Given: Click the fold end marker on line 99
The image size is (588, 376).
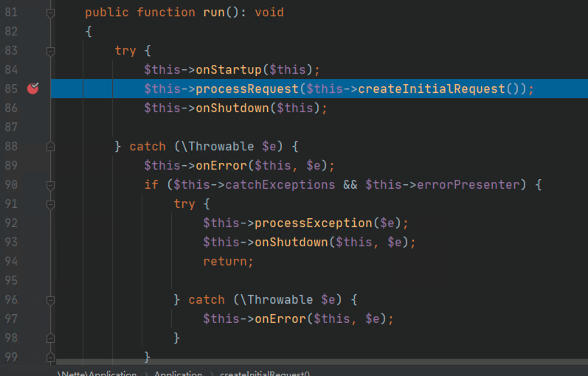Looking at the screenshot, I should (x=50, y=357).
